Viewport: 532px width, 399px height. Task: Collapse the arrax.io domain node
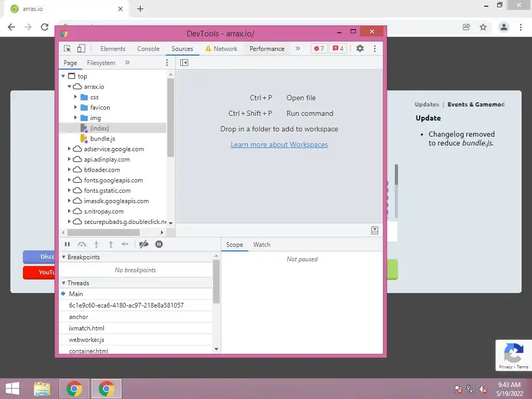click(69, 87)
